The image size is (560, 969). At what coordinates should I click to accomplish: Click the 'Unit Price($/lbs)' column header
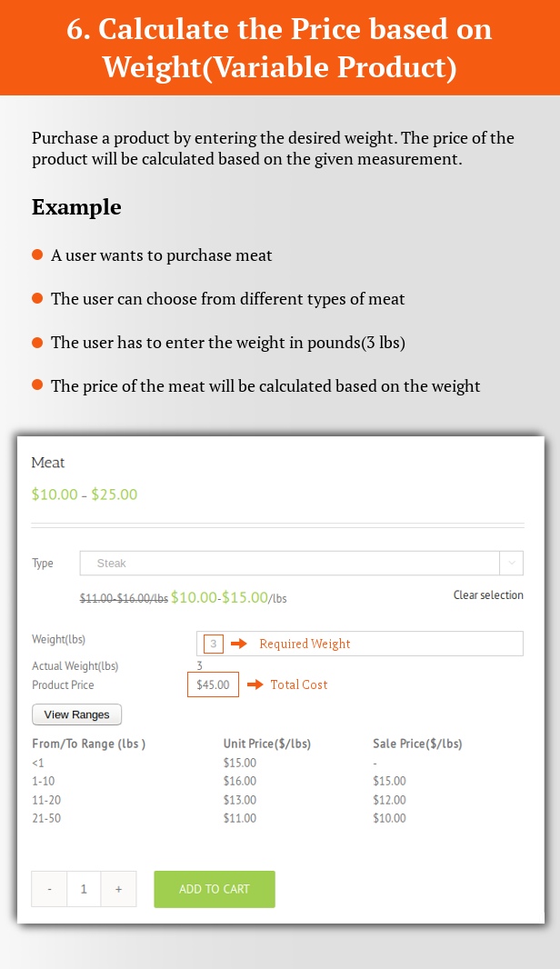click(x=267, y=744)
